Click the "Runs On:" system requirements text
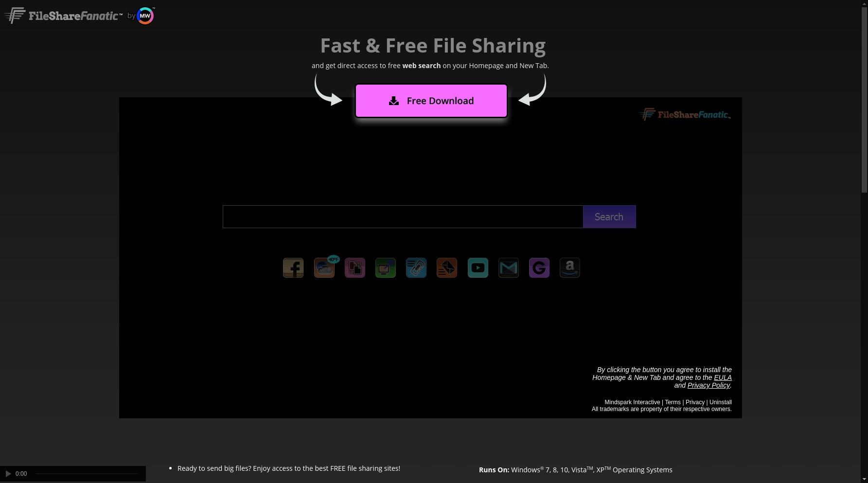This screenshot has height=483, width=868. coord(576,469)
